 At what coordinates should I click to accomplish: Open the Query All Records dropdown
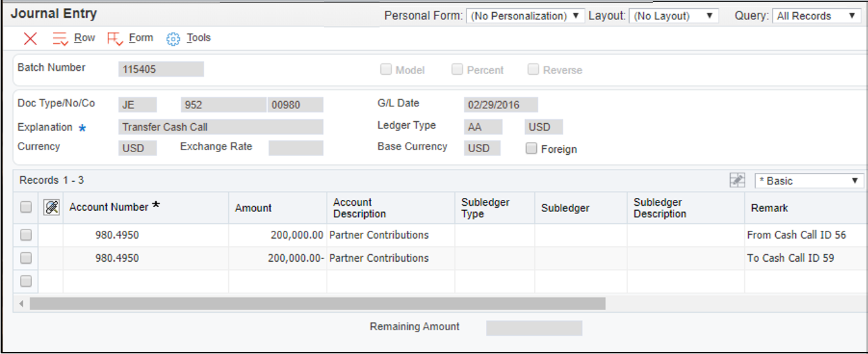point(816,16)
